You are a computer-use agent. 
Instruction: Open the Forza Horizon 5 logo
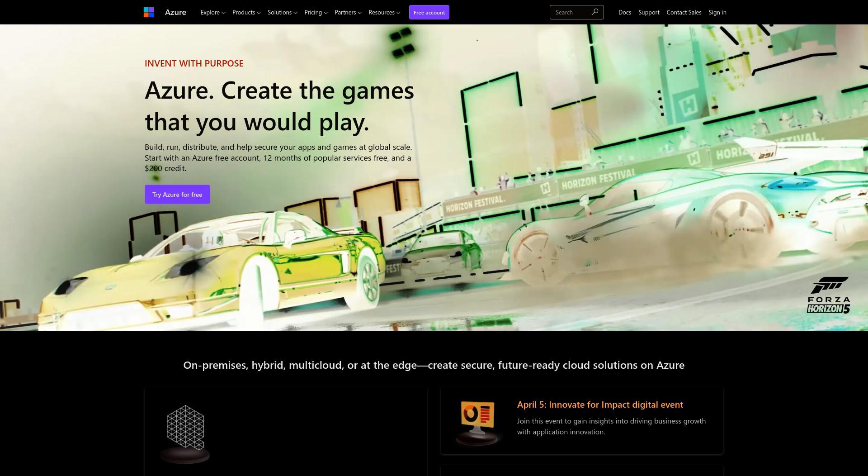(x=829, y=295)
